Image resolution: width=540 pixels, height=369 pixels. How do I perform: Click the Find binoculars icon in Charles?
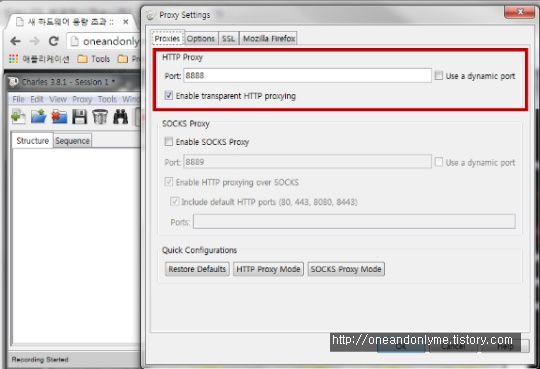click(121, 117)
